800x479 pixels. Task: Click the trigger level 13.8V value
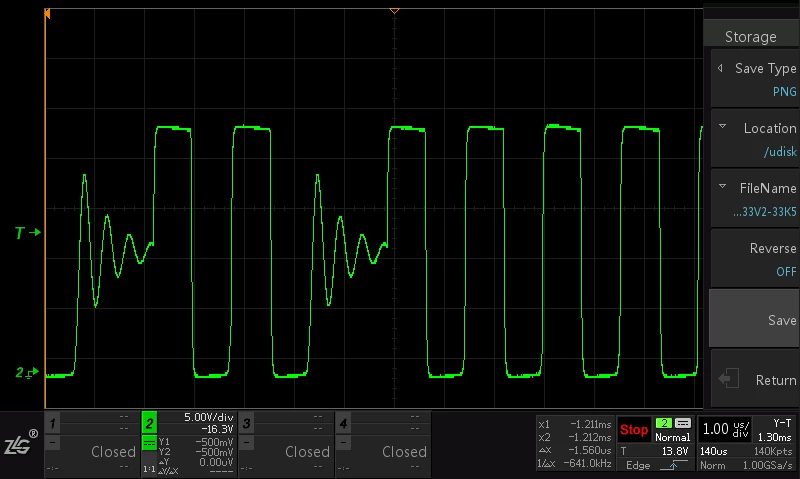tap(674, 451)
